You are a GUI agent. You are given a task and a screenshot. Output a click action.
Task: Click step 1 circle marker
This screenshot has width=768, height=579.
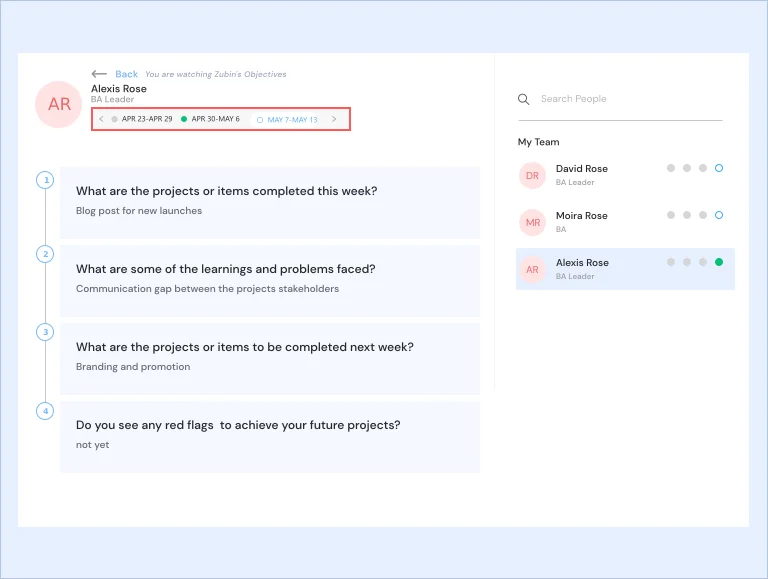tap(46, 180)
